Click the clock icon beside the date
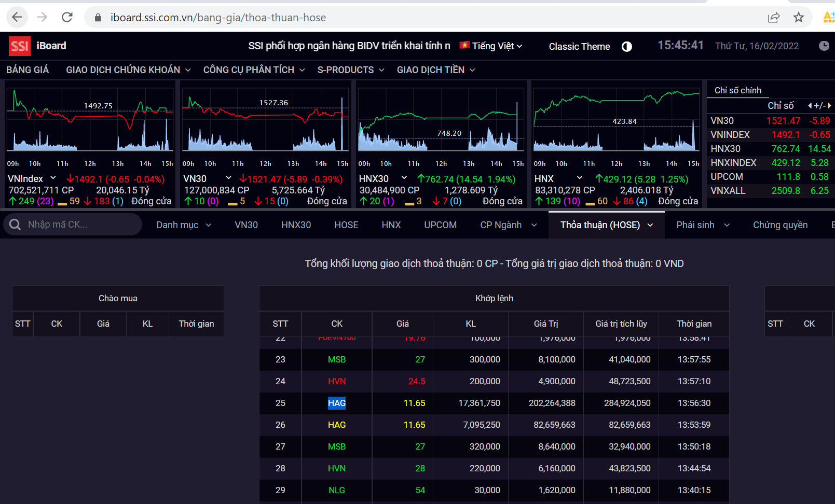 point(824,46)
